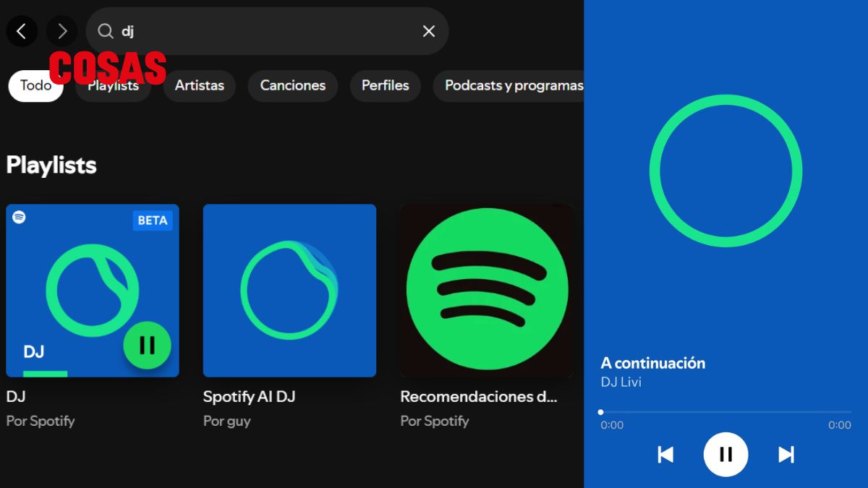The image size is (868, 488).
Task: Open the Spotify AI DJ cover thumbnail
Action: (289, 291)
